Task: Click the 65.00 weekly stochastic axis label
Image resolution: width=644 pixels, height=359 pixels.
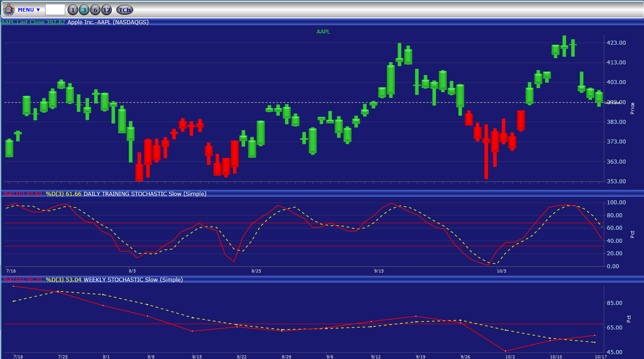Action: point(615,328)
